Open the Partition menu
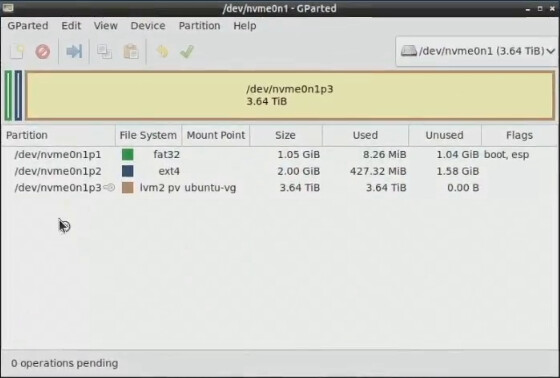This screenshot has height=378, width=560. (199, 26)
